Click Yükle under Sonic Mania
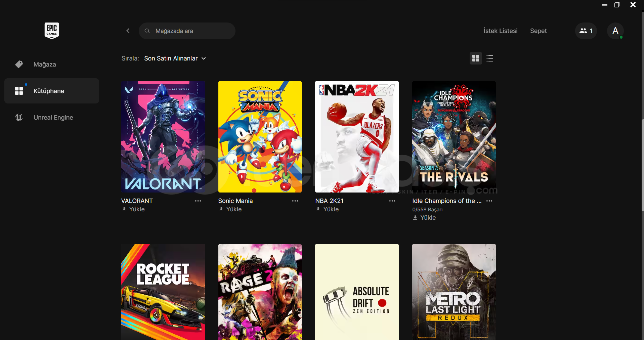The width and height of the screenshot is (644, 340). [230, 209]
